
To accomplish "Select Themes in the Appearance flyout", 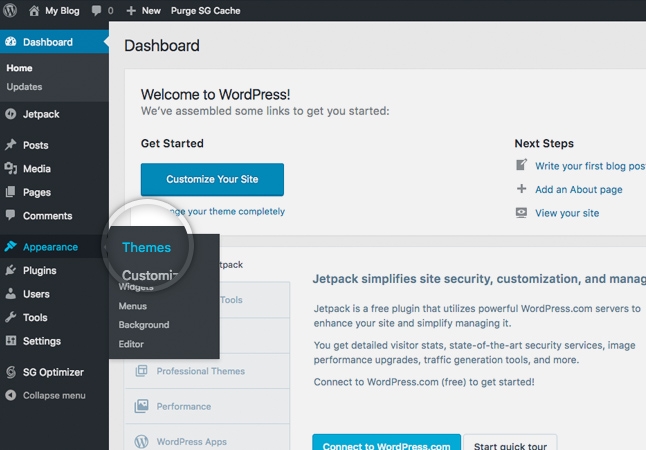I will point(146,247).
